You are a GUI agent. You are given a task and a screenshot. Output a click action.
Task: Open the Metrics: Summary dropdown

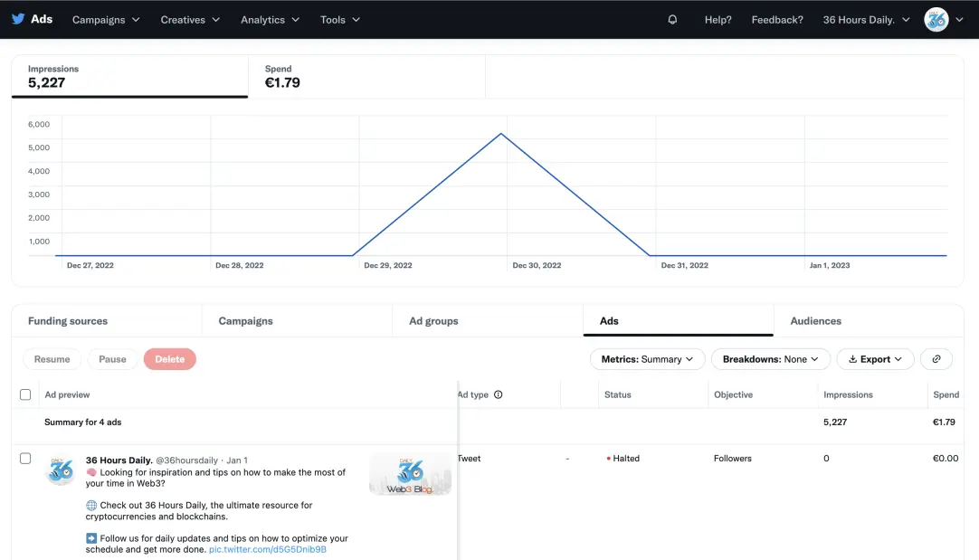pos(648,359)
